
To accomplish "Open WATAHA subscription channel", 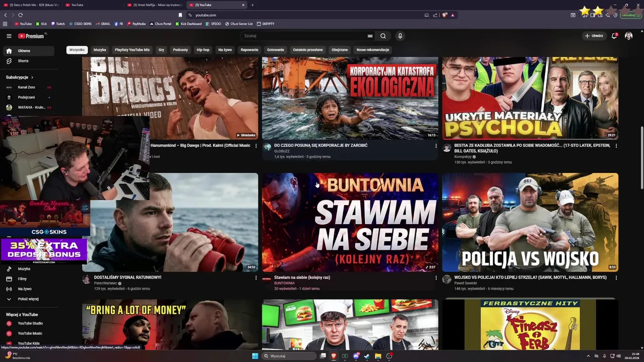I will coord(29,107).
